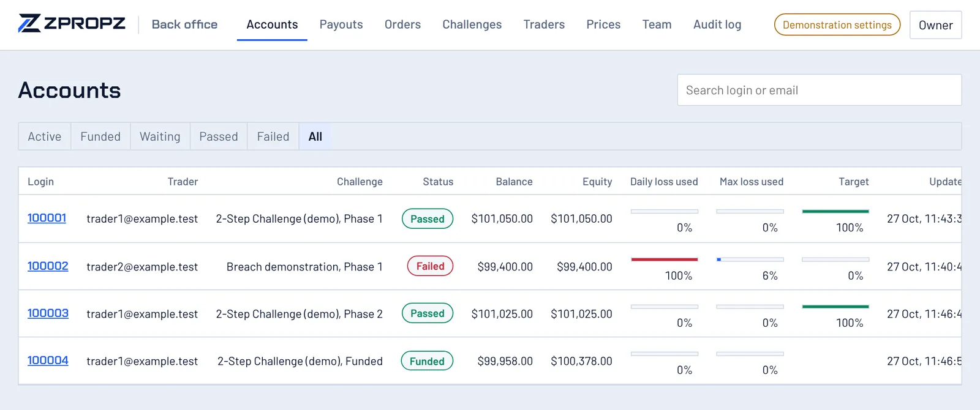Click the max loss bar for account 100002
980x410 pixels.
pos(750,259)
